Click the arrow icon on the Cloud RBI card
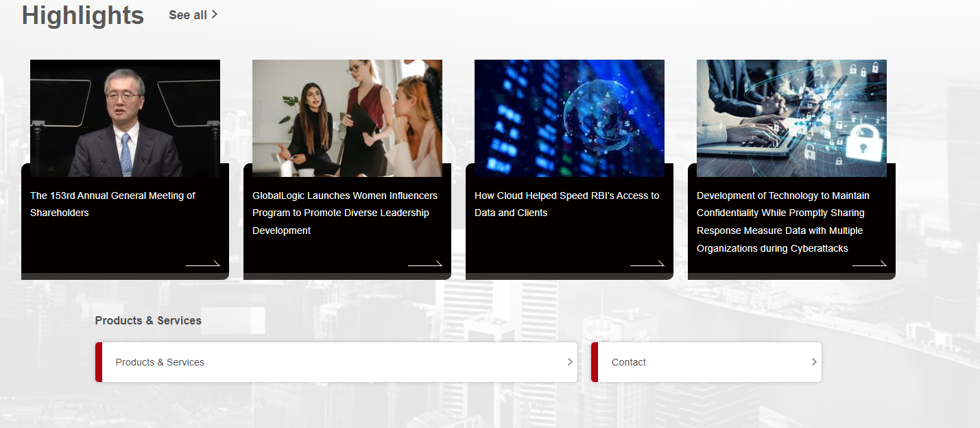The width and height of the screenshot is (980, 428). coord(647,263)
